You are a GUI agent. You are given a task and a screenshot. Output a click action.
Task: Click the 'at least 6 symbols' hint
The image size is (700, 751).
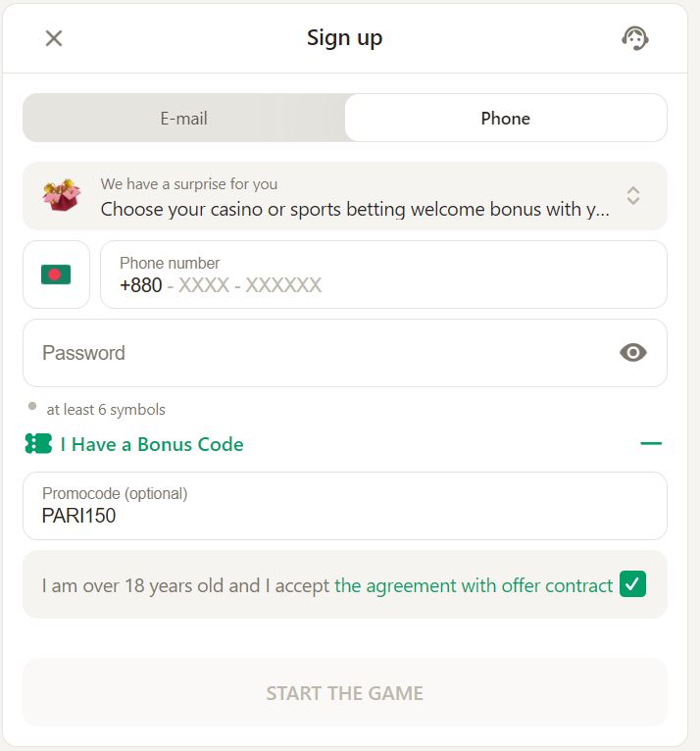click(x=106, y=410)
